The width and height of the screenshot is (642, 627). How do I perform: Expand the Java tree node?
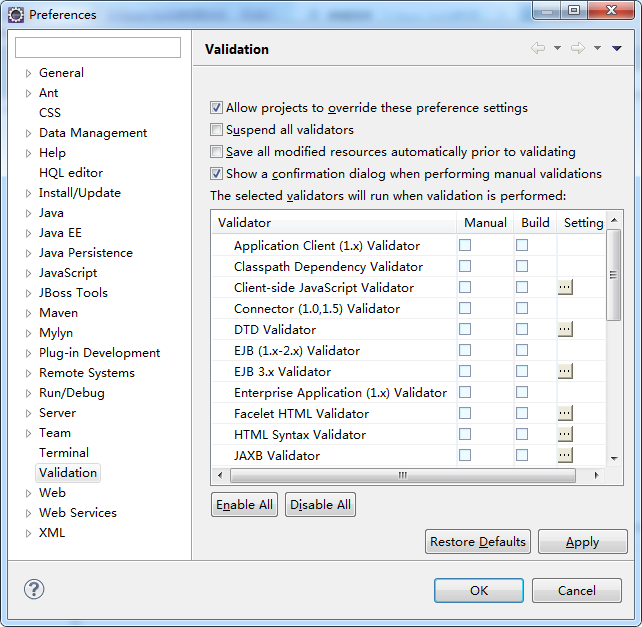coord(28,213)
